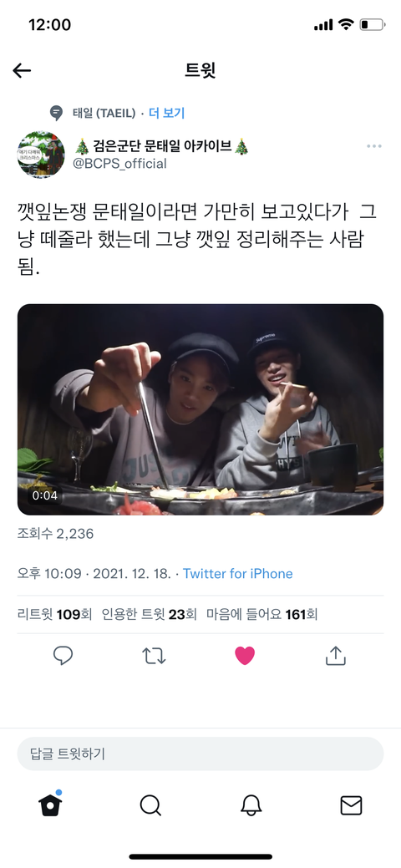Image resolution: width=401 pixels, height=868 pixels.
Task: Open the Notifications bell tab
Action: pos(251,805)
